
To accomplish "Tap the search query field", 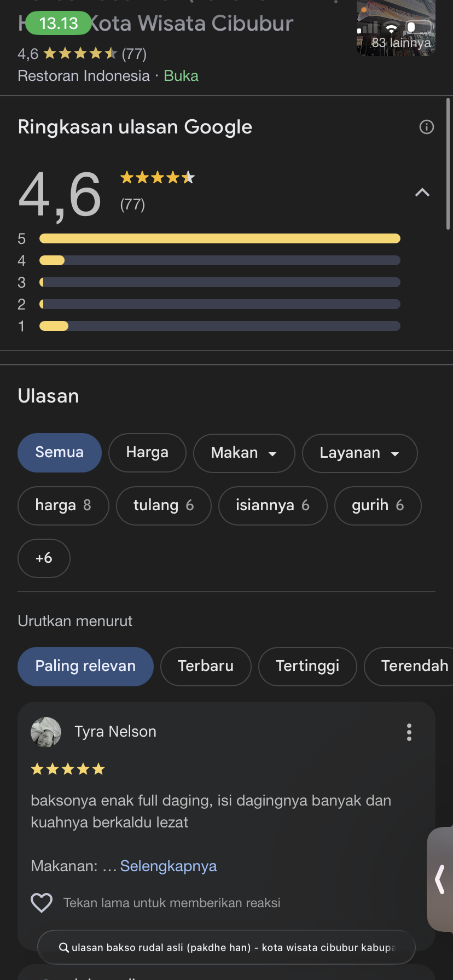I will (x=233, y=948).
